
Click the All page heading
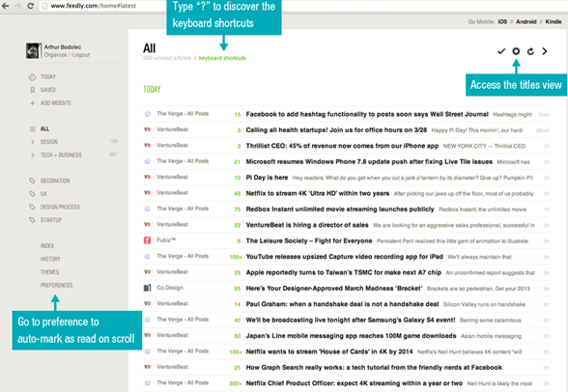(x=149, y=48)
